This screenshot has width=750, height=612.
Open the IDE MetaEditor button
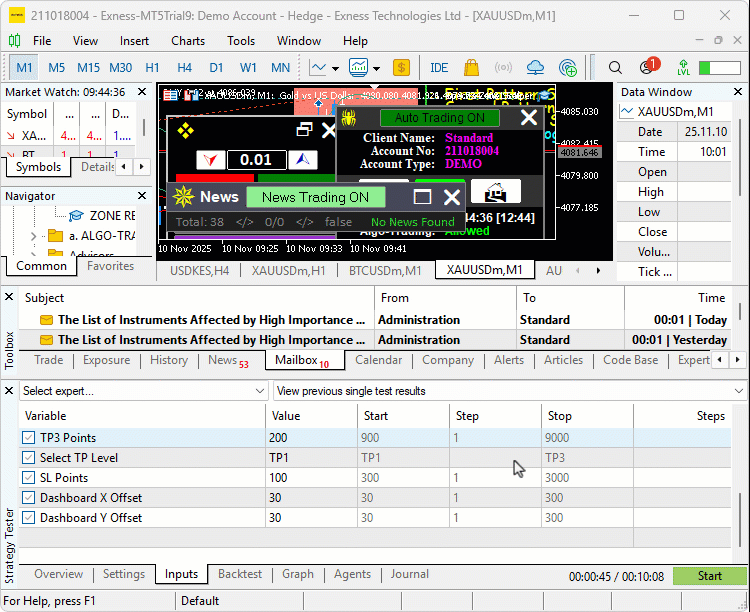coord(439,67)
